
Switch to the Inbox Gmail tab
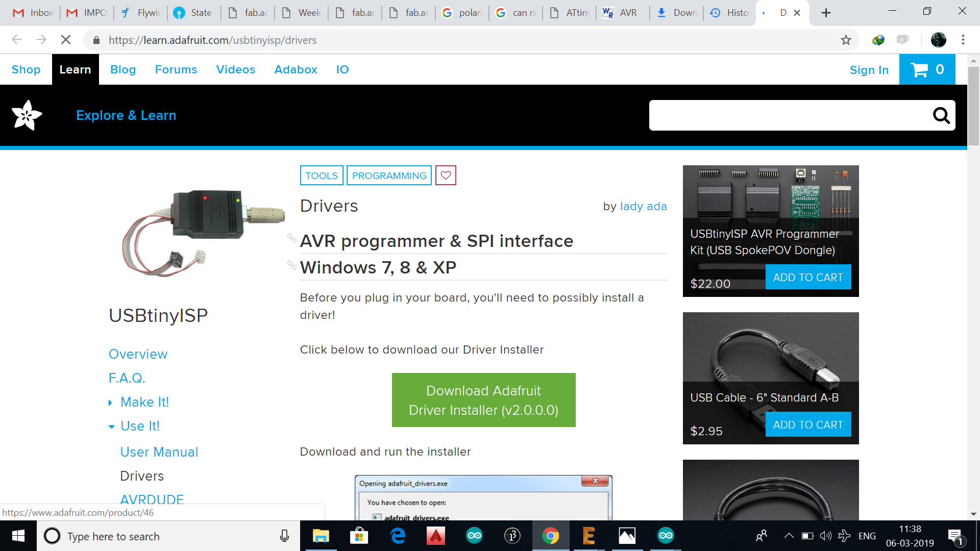click(x=33, y=13)
